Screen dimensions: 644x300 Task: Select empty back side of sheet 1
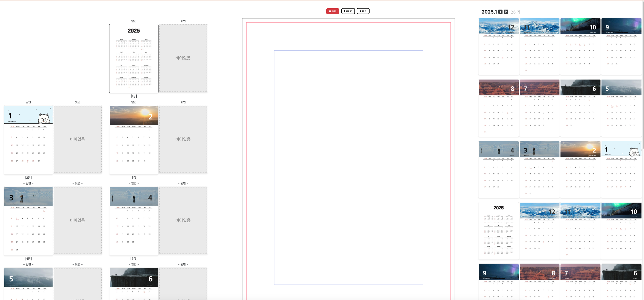(183, 58)
